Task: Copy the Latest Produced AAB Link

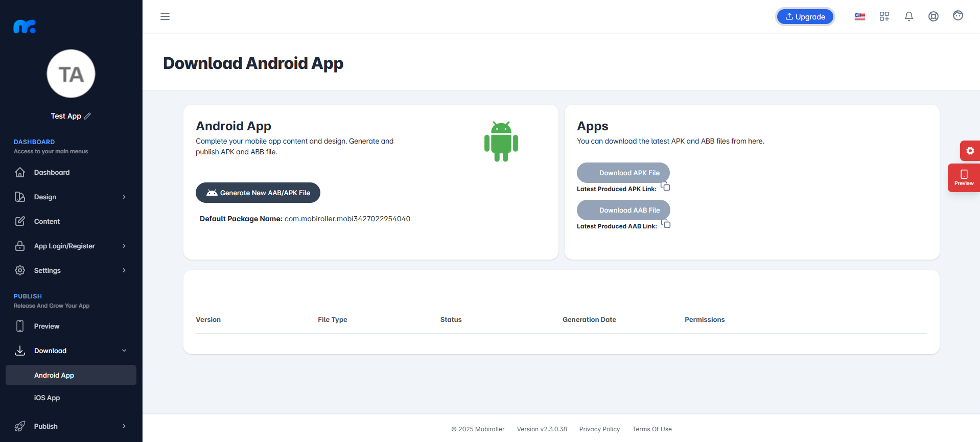Action: click(x=666, y=224)
